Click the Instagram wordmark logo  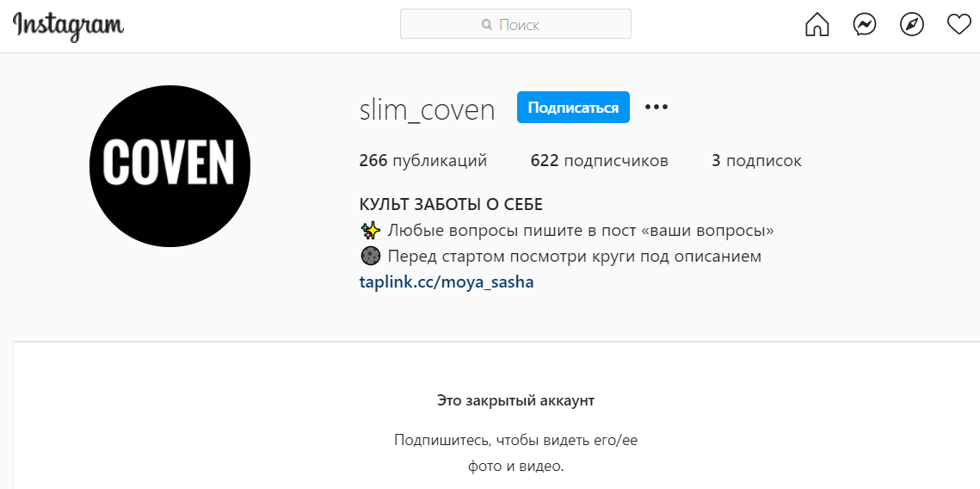[68, 26]
